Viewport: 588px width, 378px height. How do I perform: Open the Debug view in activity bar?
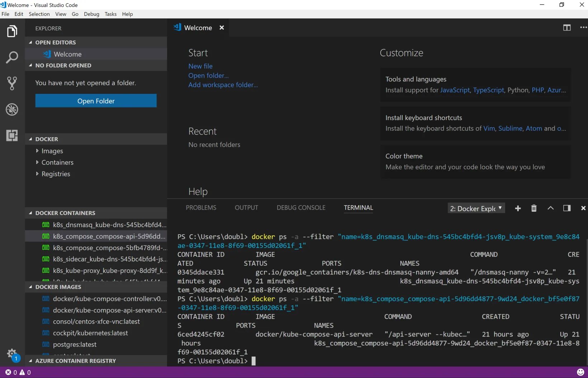click(12, 109)
